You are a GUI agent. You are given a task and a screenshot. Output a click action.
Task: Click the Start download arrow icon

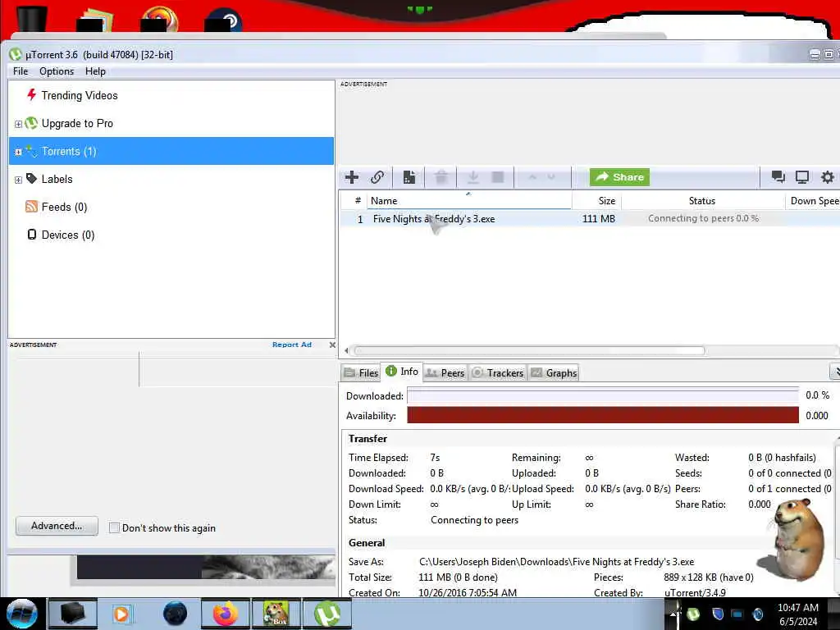473,177
